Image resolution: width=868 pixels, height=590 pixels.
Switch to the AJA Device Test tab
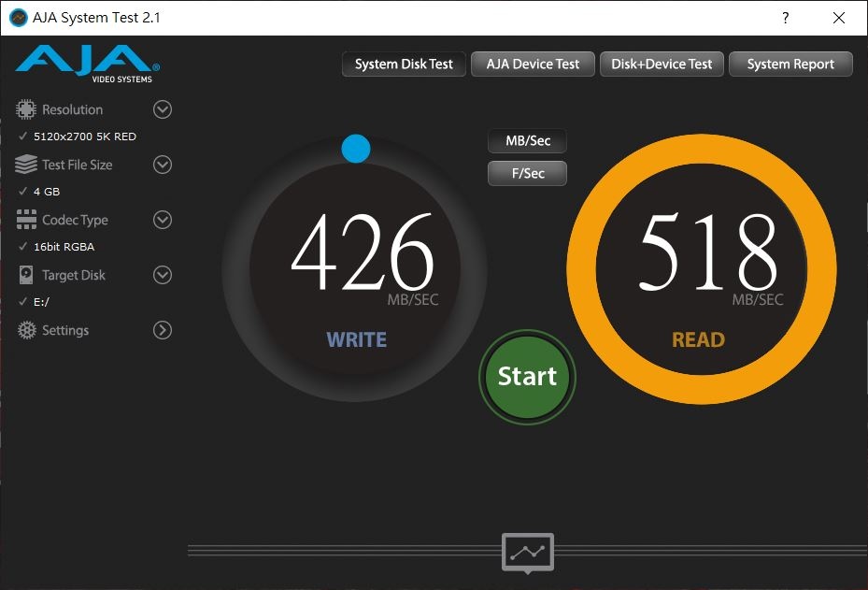(533, 65)
